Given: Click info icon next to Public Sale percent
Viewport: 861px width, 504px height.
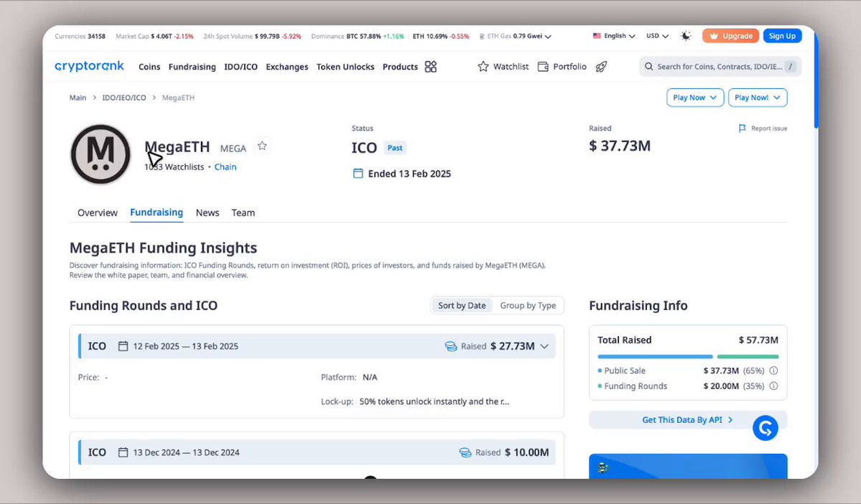Looking at the screenshot, I should coord(773,370).
